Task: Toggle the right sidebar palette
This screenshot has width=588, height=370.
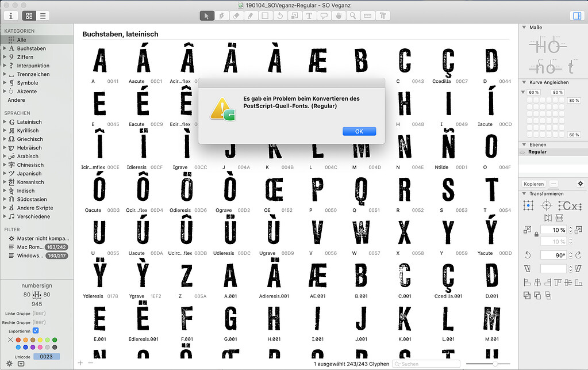Action: pyautogui.click(x=577, y=16)
